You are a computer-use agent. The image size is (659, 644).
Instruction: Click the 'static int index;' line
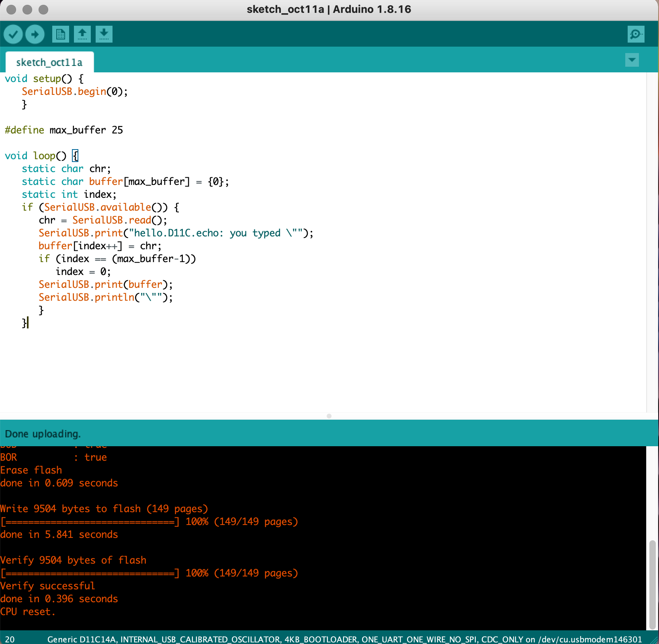pyautogui.click(x=69, y=195)
